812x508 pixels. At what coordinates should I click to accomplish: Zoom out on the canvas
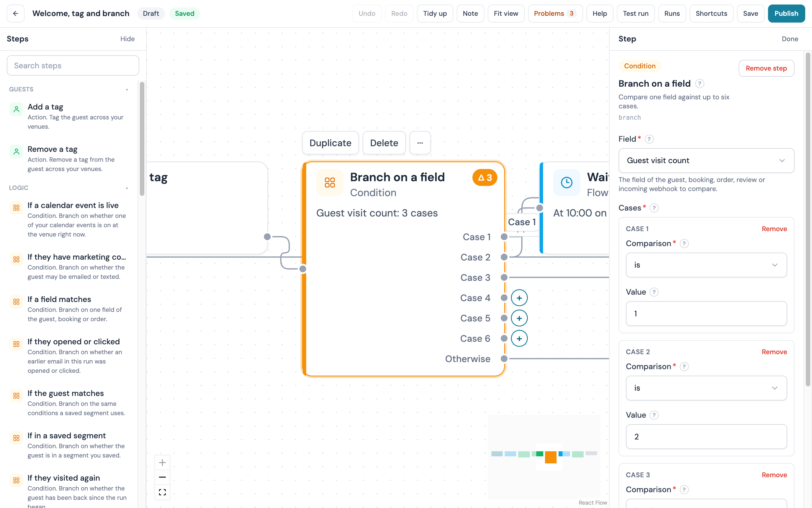(x=162, y=478)
